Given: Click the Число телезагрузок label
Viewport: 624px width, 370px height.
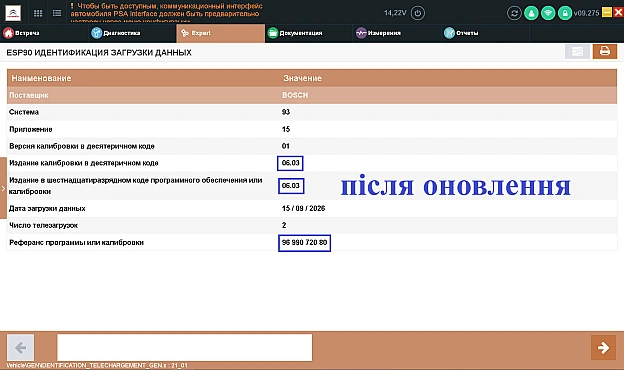Looking at the screenshot, I should (x=43, y=226).
